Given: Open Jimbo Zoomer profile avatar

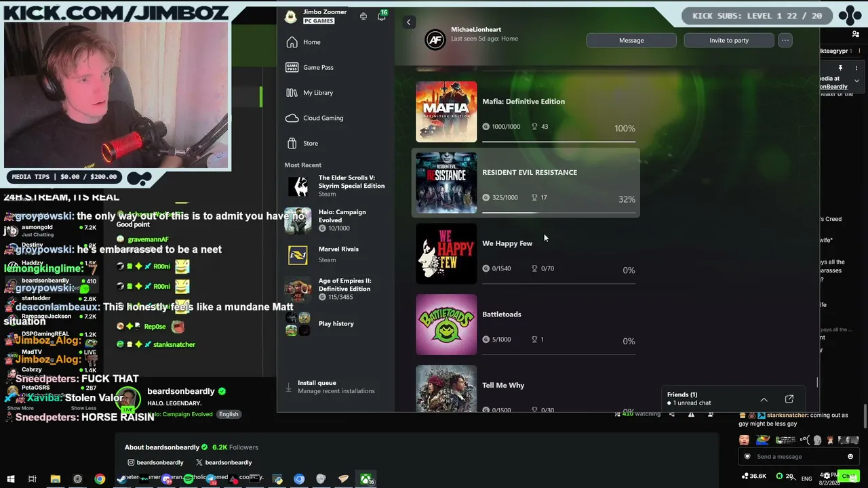Looking at the screenshot, I should point(291,16).
